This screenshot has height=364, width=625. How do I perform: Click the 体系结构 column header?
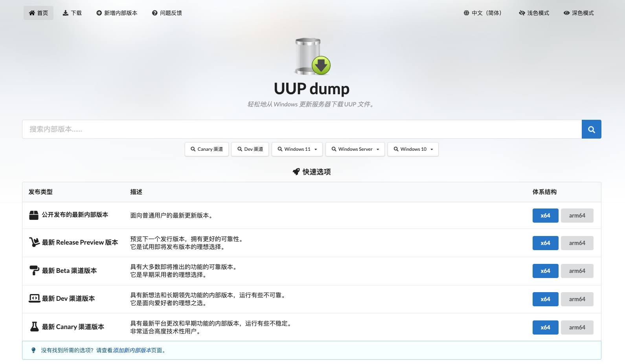point(544,192)
